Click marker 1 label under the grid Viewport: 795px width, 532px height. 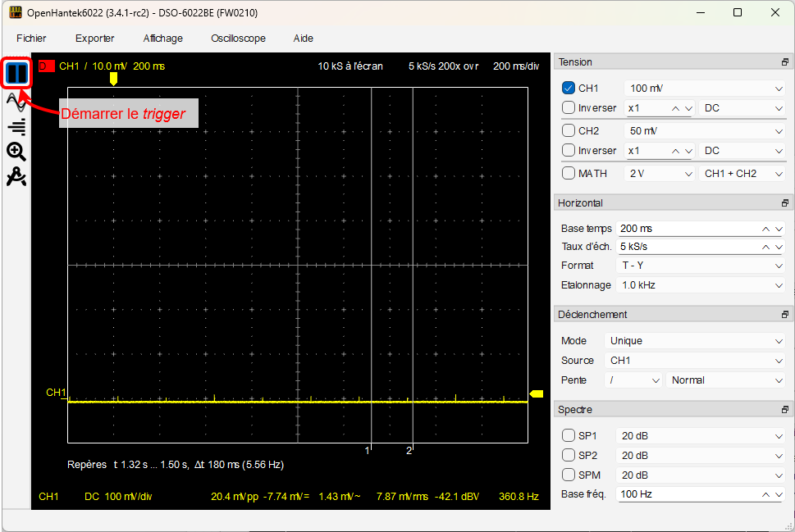(368, 450)
